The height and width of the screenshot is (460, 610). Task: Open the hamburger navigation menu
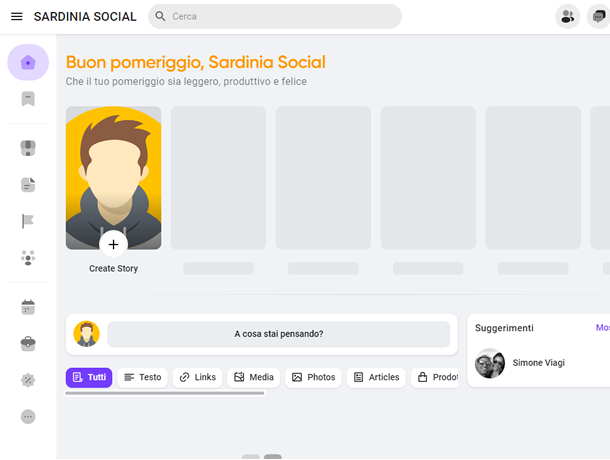(x=16, y=17)
